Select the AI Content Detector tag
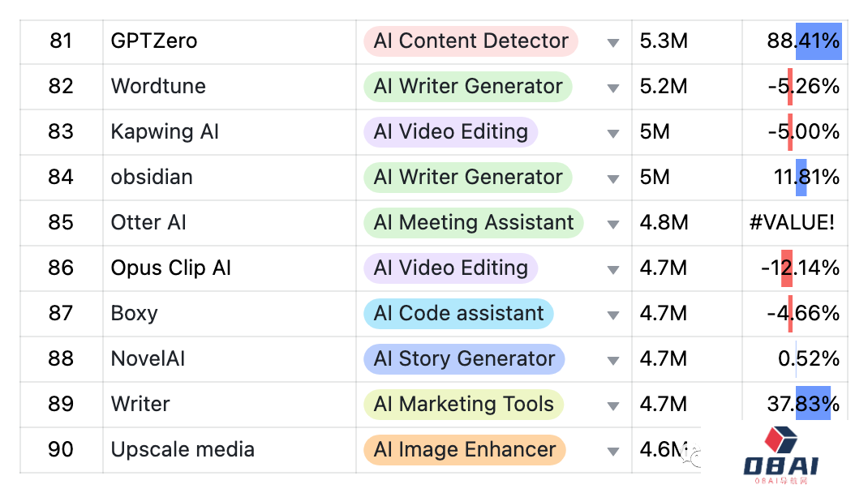 tap(471, 41)
